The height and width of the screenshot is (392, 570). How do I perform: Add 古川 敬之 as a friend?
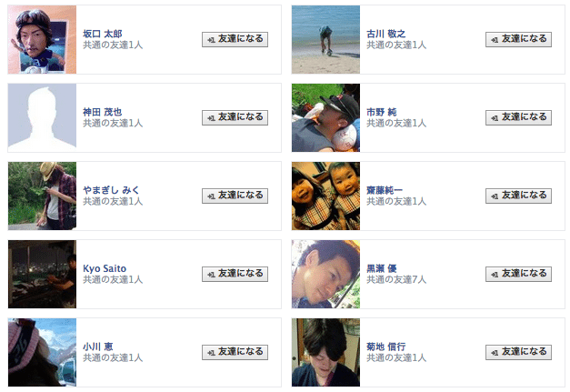click(518, 39)
